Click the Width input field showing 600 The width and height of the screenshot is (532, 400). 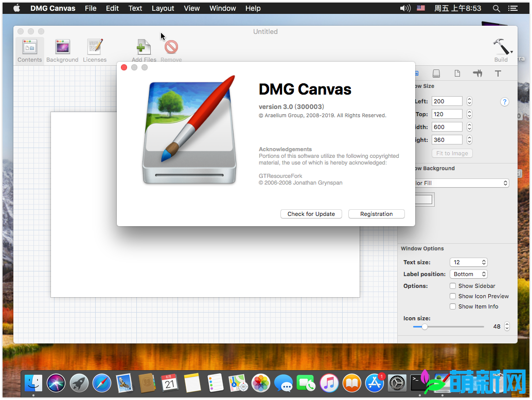447,127
